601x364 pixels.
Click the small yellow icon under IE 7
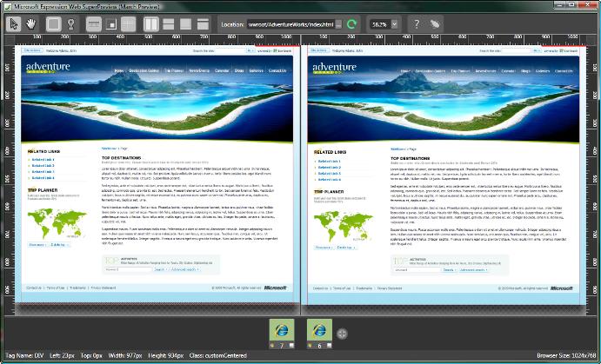(x=272, y=346)
